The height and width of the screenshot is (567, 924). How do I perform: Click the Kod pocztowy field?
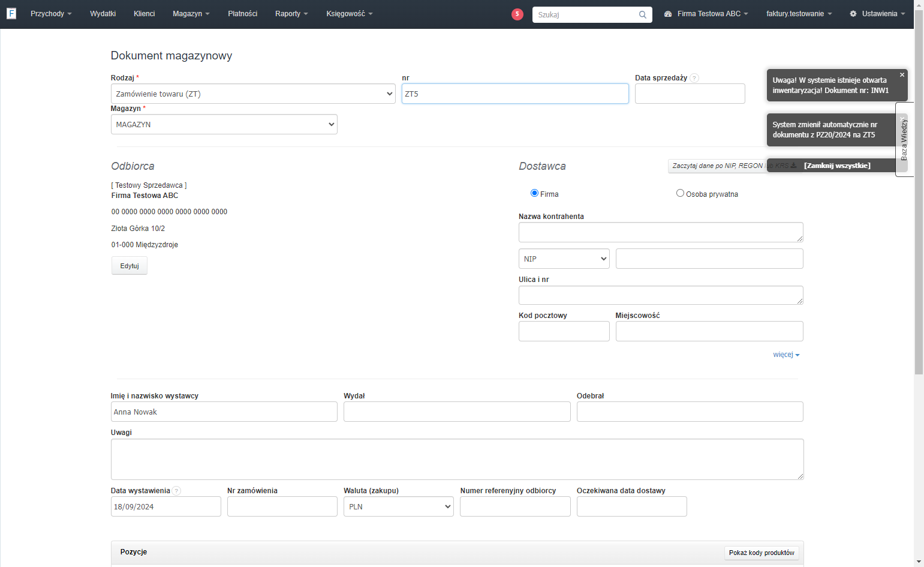[x=564, y=331]
